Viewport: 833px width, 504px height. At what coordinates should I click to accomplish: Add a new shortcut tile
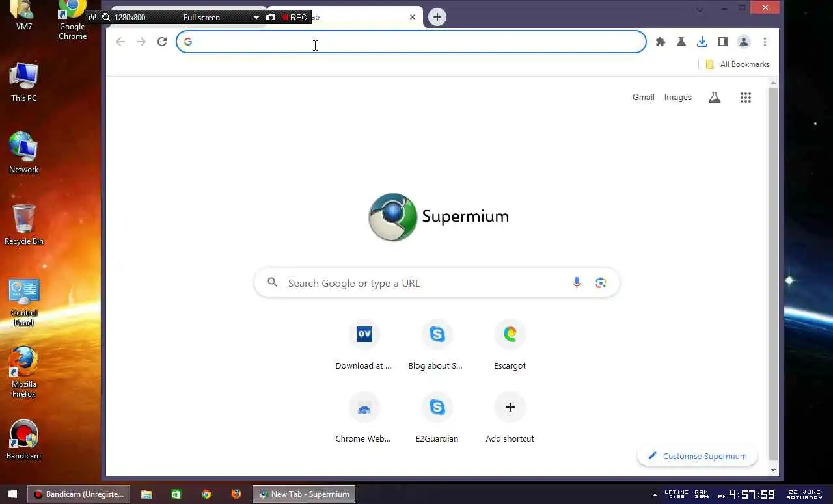pos(510,418)
